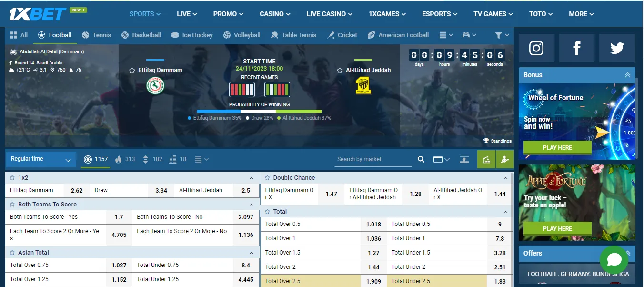Toggle the favorite star next to Ettifaq Dammam
Image resolution: width=644 pixels, height=287 pixels.
click(132, 70)
